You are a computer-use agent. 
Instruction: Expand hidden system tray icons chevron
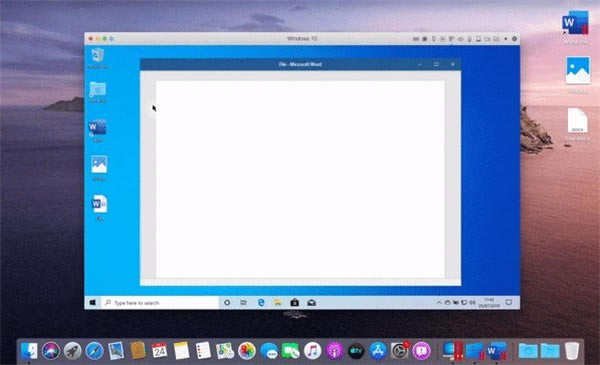tap(439, 303)
